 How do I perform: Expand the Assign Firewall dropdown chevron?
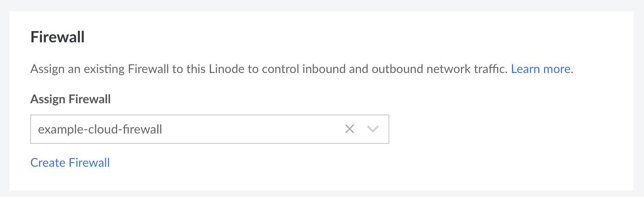tap(373, 129)
